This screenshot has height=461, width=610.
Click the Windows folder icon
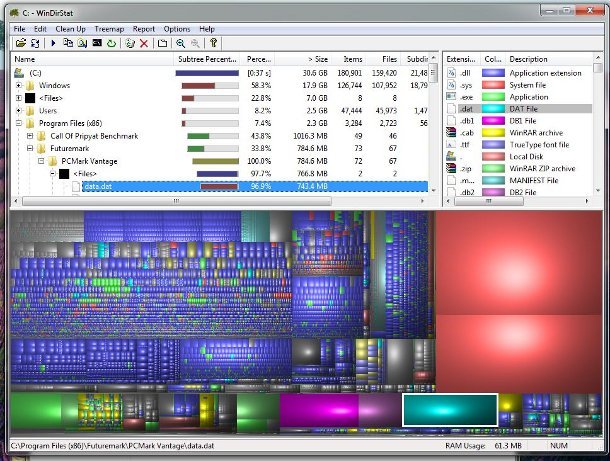(x=30, y=85)
